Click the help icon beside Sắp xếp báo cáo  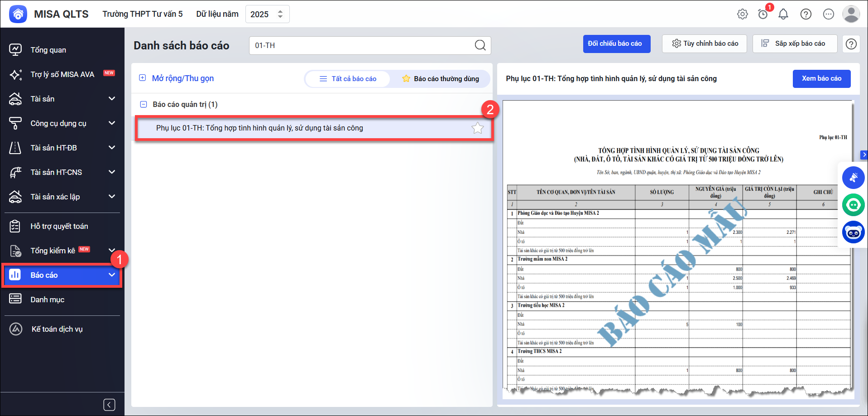tap(851, 44)
